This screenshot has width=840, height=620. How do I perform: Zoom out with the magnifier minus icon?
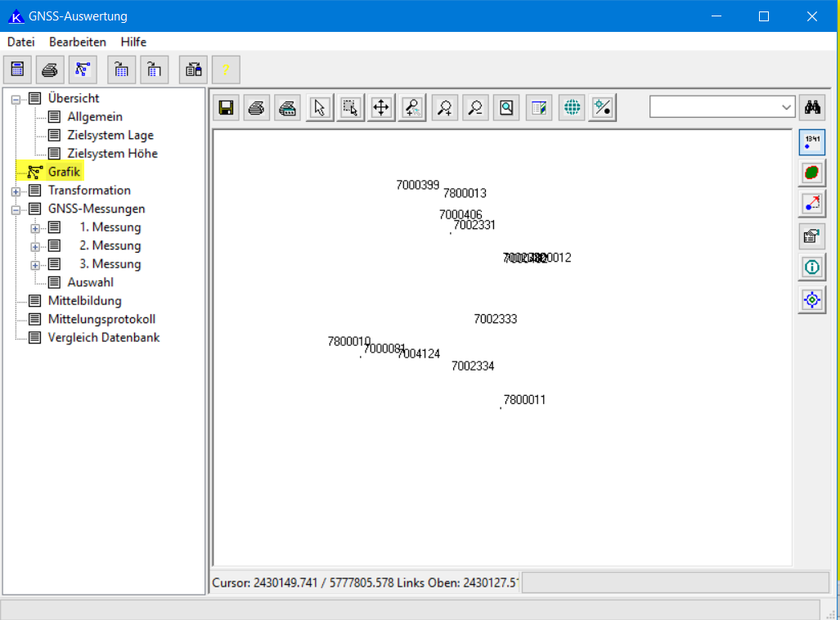coord(476,107)
